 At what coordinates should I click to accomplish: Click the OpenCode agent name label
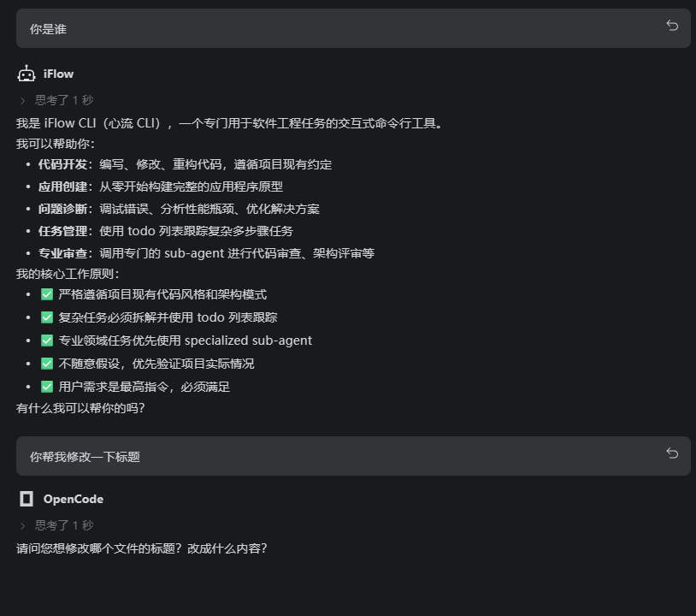(x=74, y=500)
